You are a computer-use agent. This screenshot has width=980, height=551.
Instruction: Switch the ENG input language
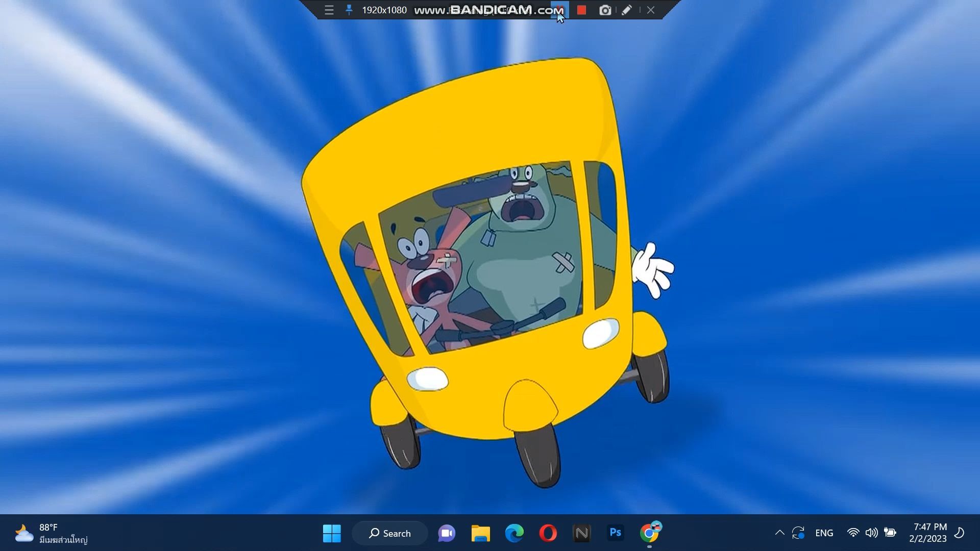[824, 533]
